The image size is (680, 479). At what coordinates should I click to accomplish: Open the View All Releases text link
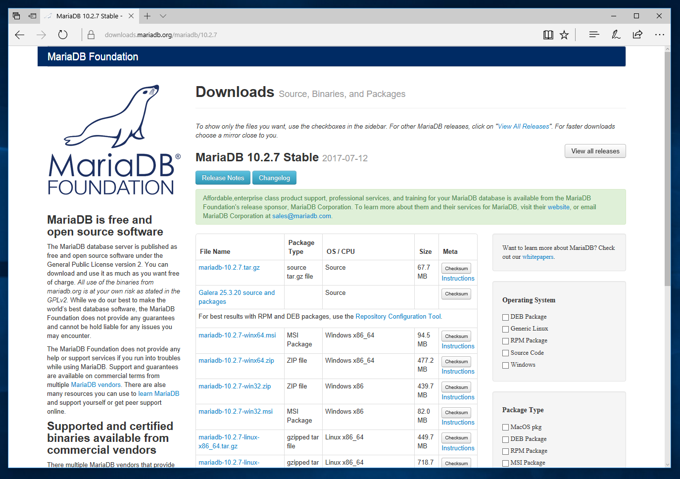pyautogui.click(x=523, y=127)
